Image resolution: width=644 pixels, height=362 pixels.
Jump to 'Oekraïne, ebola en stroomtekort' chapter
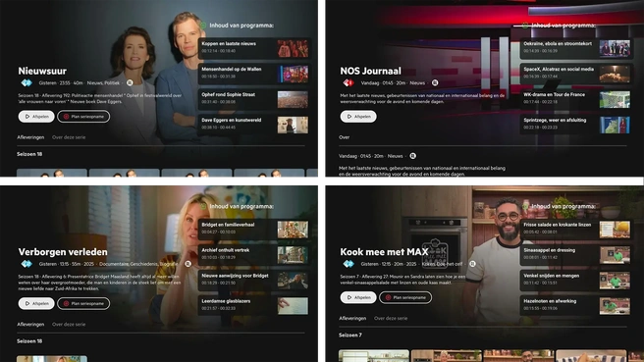coord(576,48)
